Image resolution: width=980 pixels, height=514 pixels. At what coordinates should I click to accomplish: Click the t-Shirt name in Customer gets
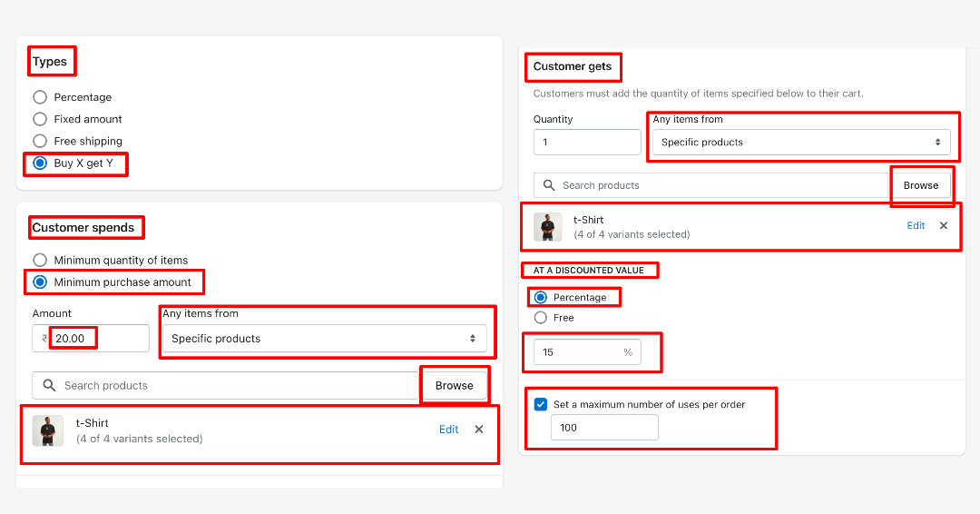click(x=589, y=220)
